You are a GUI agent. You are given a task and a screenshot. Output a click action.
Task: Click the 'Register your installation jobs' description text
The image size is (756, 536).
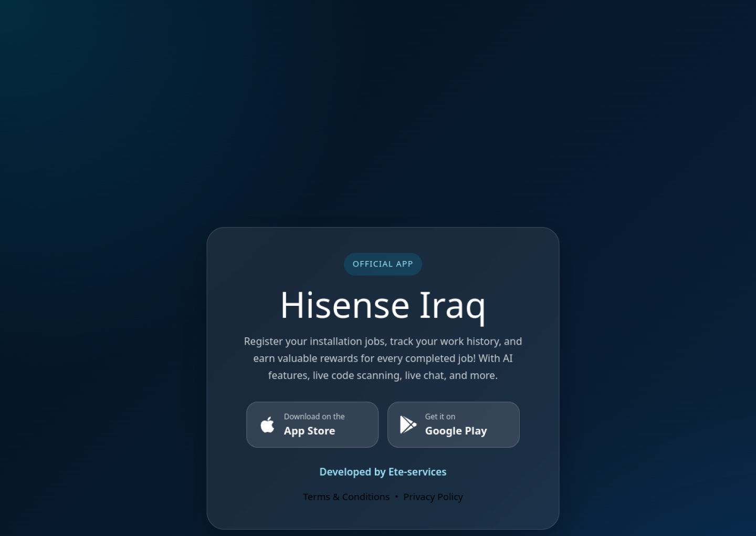(383, 358)
